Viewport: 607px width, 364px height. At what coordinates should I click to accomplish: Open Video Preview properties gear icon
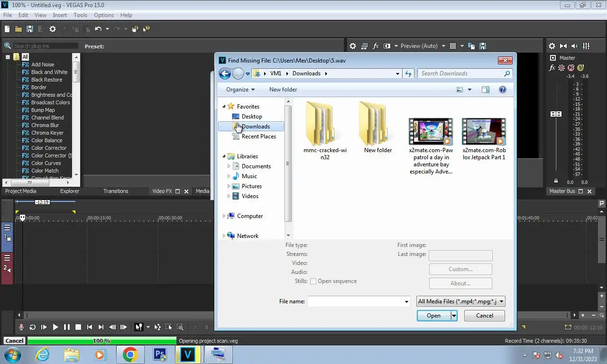(353, 46)
